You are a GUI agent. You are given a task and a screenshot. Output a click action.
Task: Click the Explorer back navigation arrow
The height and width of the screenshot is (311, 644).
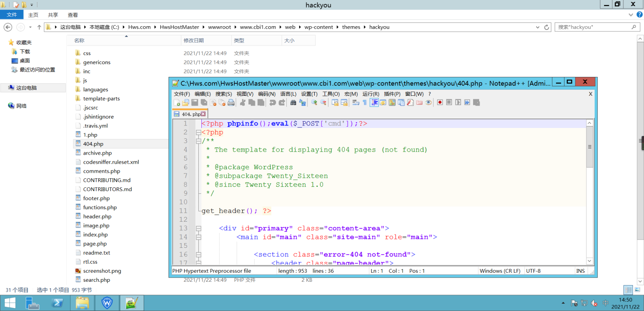click(x=8, y=27)
